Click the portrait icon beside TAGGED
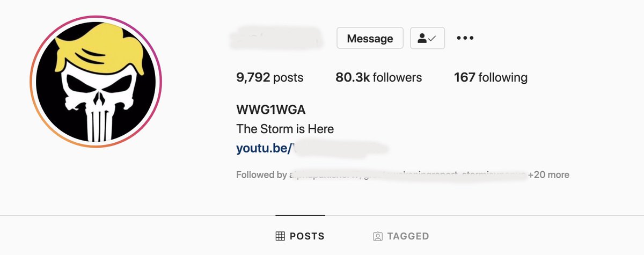The image size is (644, 255). pyautogui.click(x=378, y=236)
